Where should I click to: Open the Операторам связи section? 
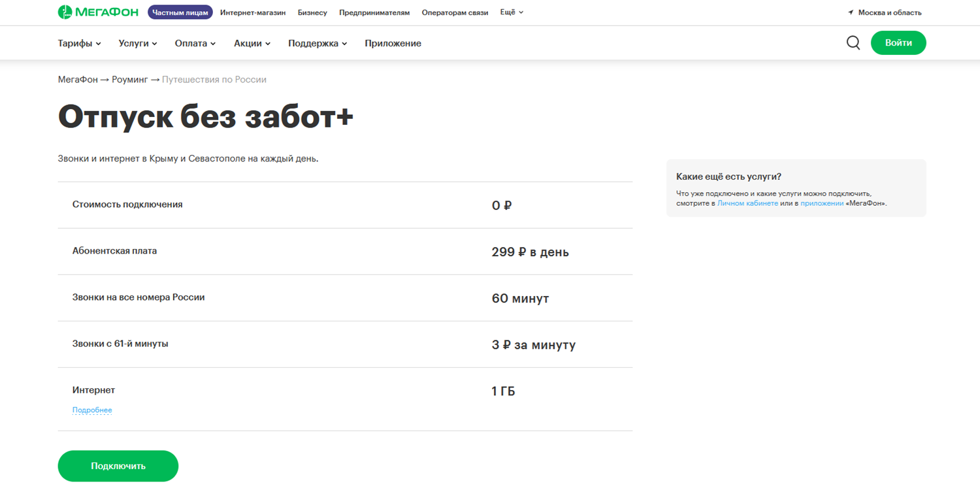(x=455, y=12)
